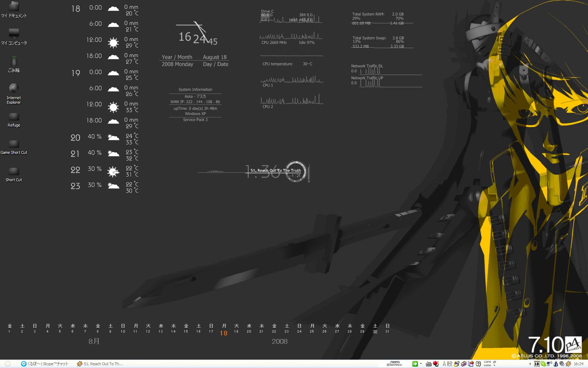Click the 'Total System RAM:' label
Screen dimensions: 588x368
point(368,14)
